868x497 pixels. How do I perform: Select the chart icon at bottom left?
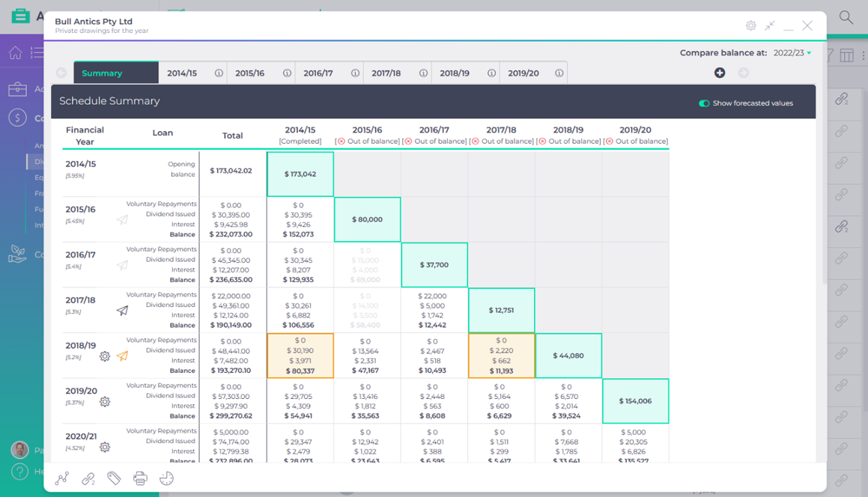pyautogui.click(x=62, y=478)
